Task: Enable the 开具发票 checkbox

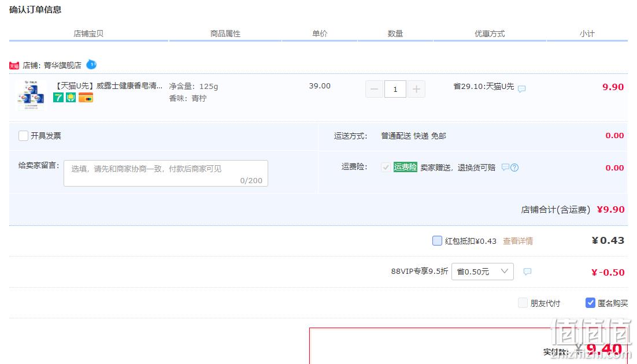Action: 23,136
